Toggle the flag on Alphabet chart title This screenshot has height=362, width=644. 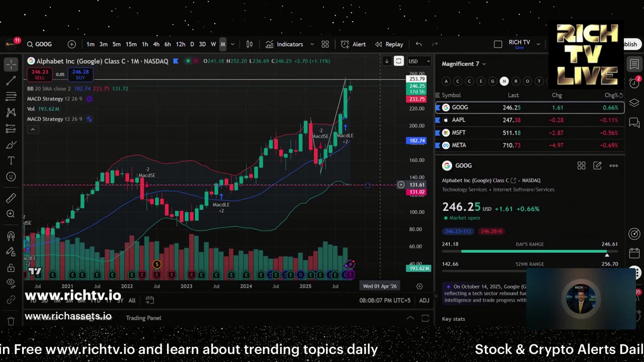pos(176,61)
